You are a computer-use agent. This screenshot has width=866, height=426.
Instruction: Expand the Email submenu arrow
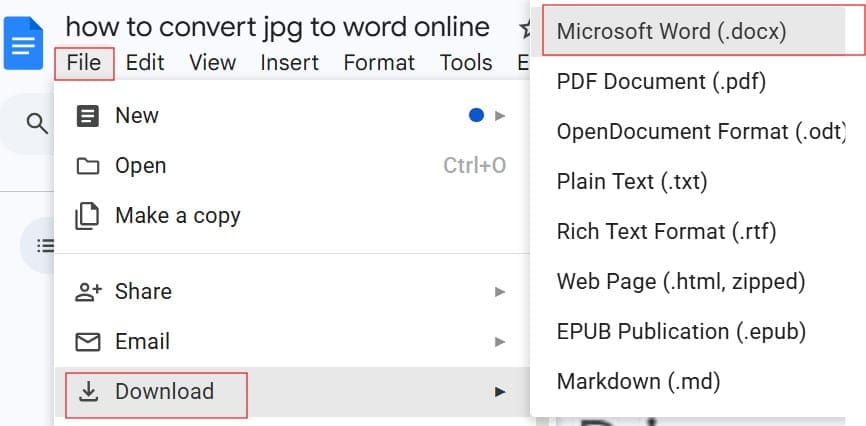[x=500, y=342]
